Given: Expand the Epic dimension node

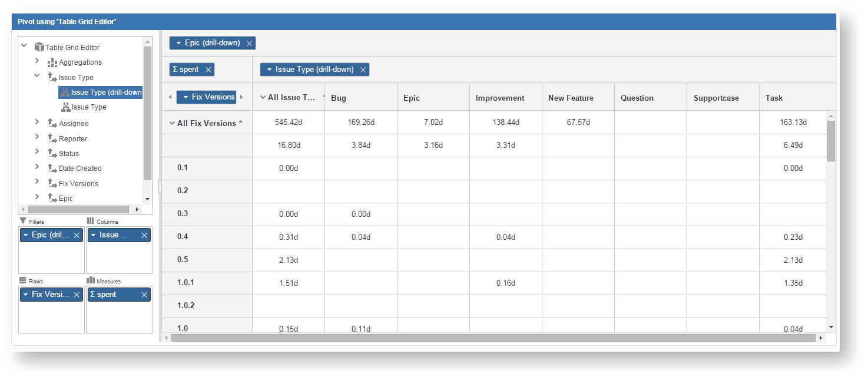Looking at the screenshot, I should coord(37,197).
